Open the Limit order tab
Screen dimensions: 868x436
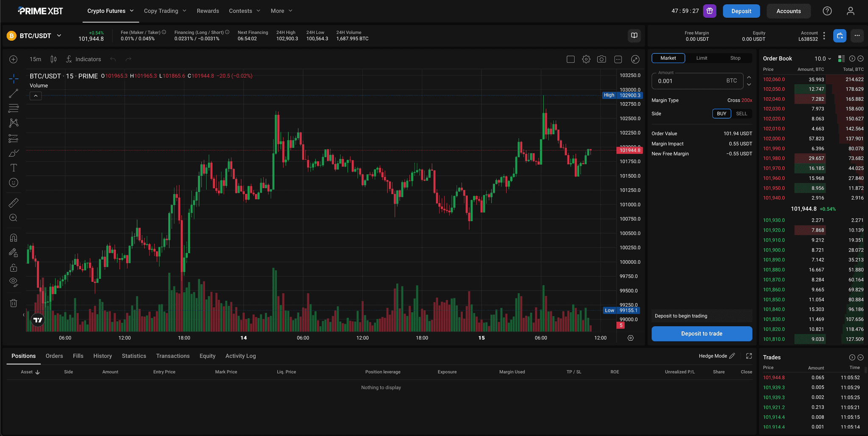(701, 58)
